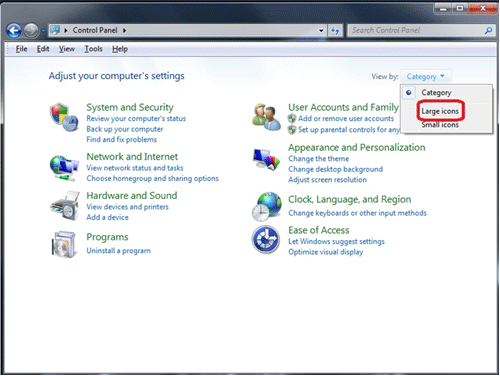The image size is (500, 376).
Task: Open Appearance and Personalization heading
Action: click(x=357, y=147)
